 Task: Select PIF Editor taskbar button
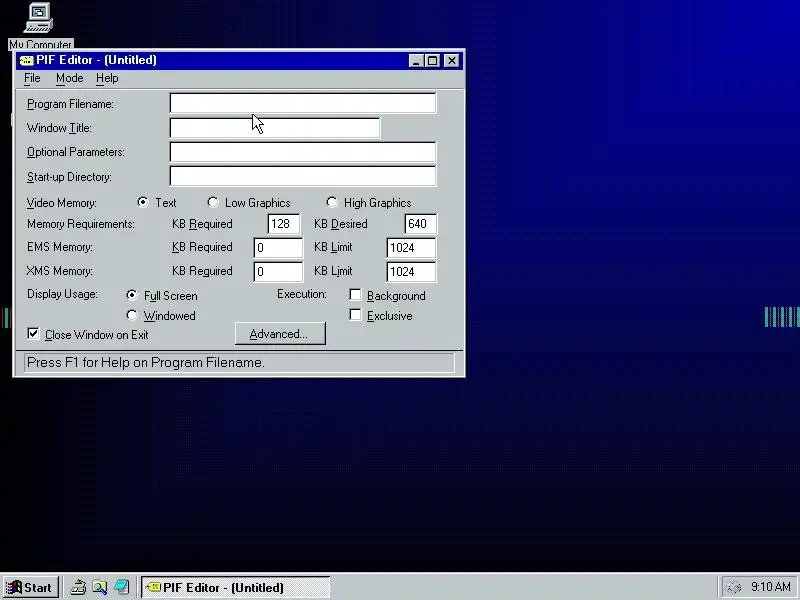point(236,587)
